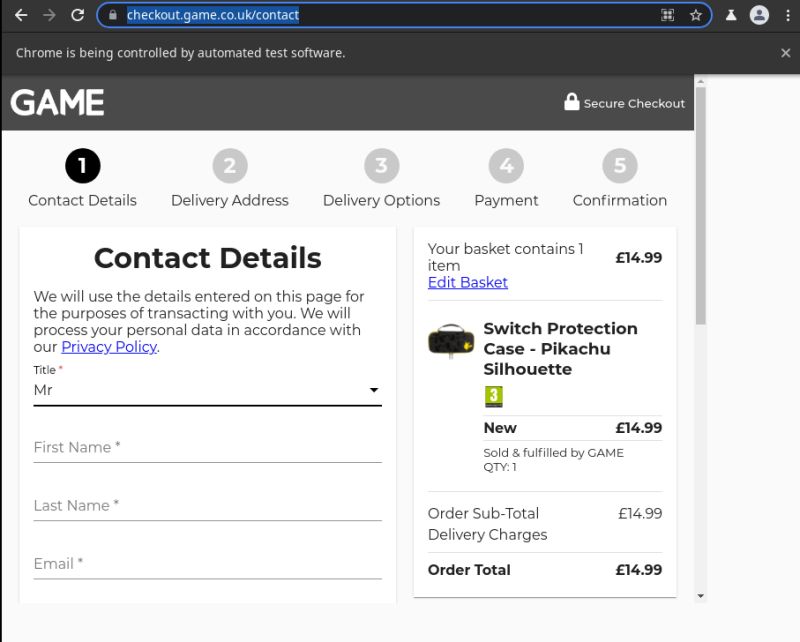The image size is (800, 642).
Task: Click the Edit Basket link
Action: (x=468, y=283)
